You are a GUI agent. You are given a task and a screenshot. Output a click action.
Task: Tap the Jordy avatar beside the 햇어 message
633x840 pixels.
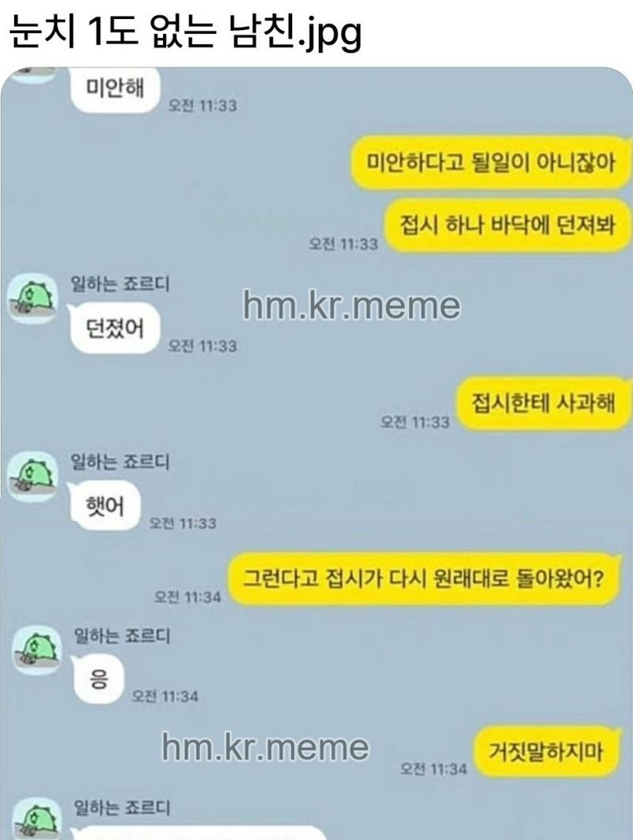(32, 476)
